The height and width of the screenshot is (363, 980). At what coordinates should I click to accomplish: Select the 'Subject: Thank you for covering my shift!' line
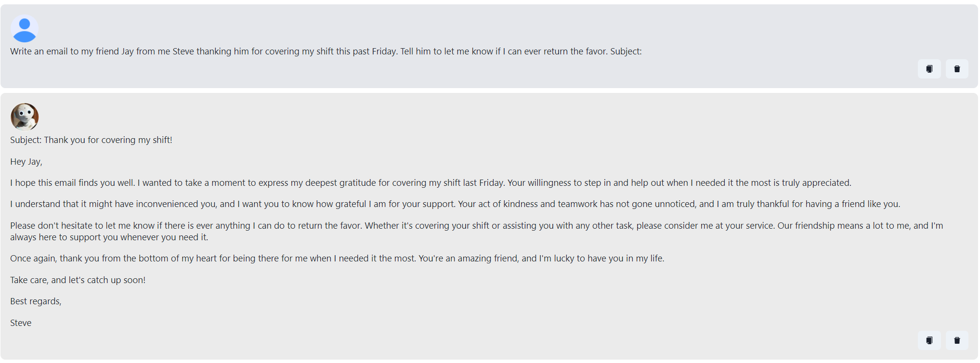91,140
